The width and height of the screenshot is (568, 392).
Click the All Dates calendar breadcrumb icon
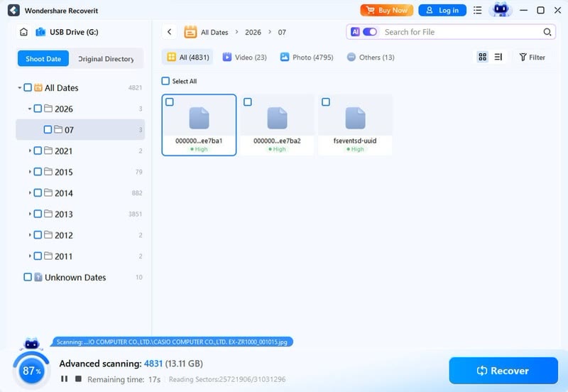coord(190,32)
